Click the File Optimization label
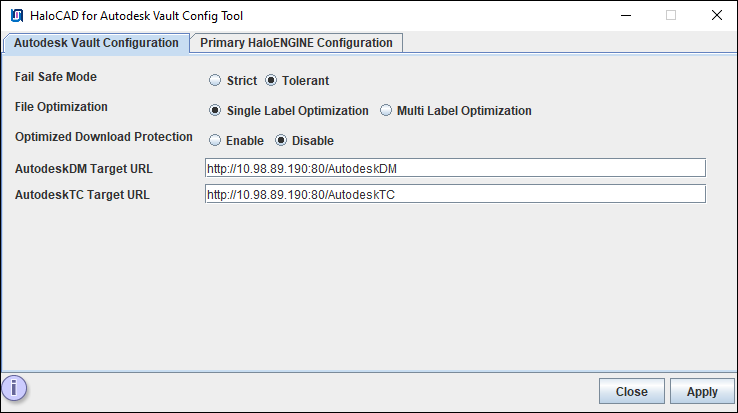The image size is (738, 413). [x=61, y=107]
